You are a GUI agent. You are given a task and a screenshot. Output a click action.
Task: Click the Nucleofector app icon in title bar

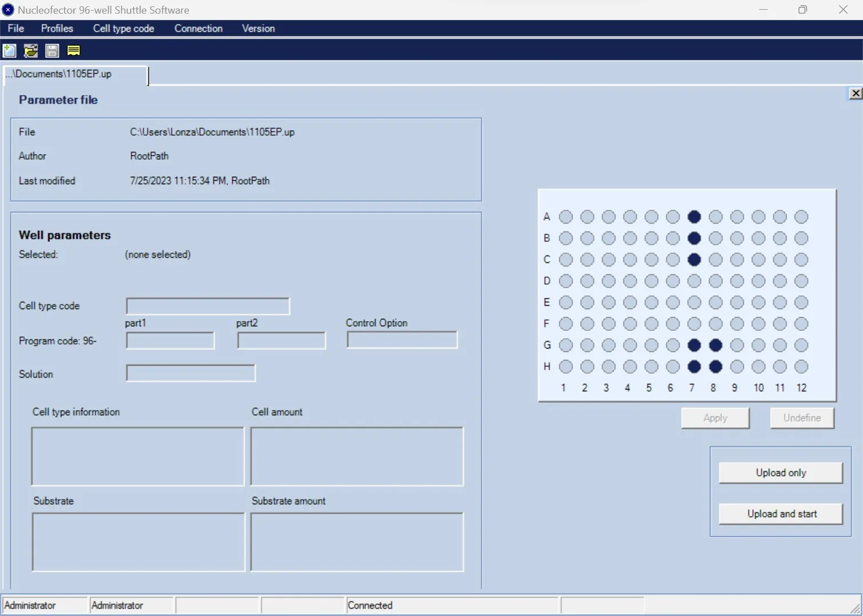pos(8,10)
